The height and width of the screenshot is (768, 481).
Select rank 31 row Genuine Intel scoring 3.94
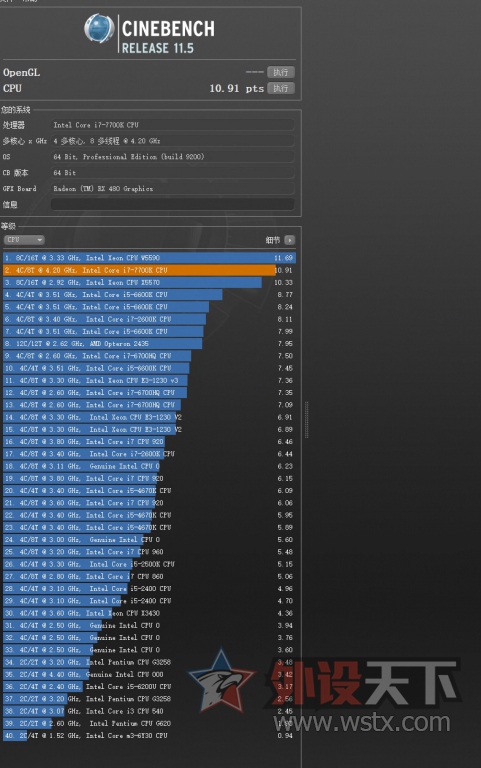149,625
